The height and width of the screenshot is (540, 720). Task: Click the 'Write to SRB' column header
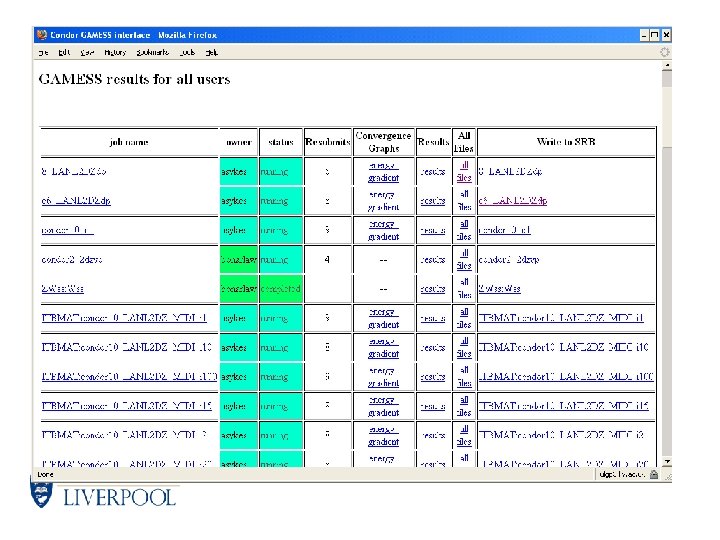(x=566, y=142)
